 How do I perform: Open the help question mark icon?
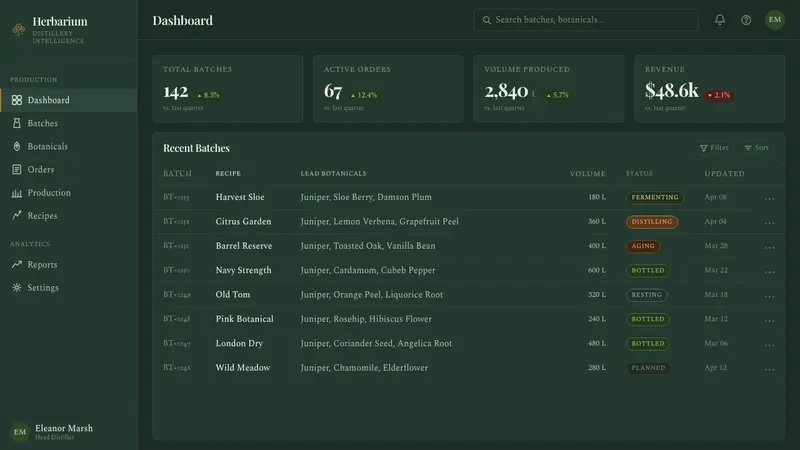tap(746, 20)
